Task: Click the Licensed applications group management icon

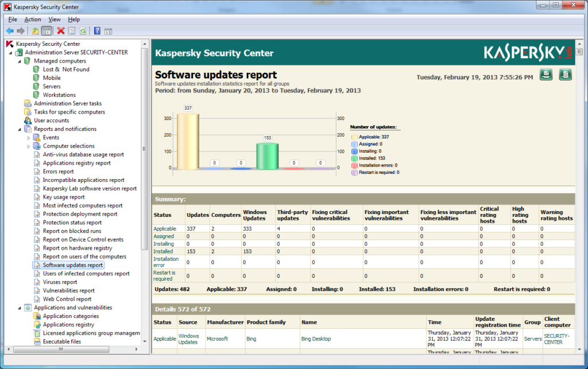Action: [x=37, y=333]
